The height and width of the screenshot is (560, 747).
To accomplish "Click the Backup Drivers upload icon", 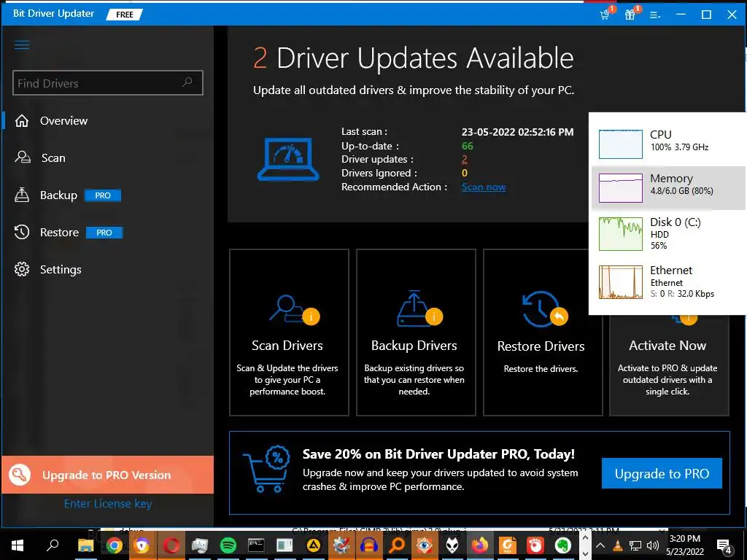I will click(419, 308).
